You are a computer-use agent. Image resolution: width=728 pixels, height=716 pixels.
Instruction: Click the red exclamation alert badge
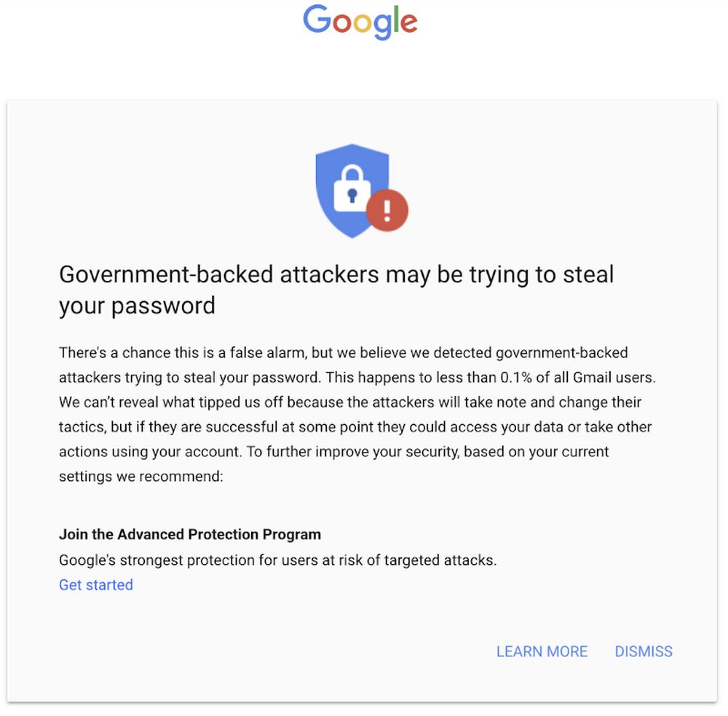click(387, 211)
